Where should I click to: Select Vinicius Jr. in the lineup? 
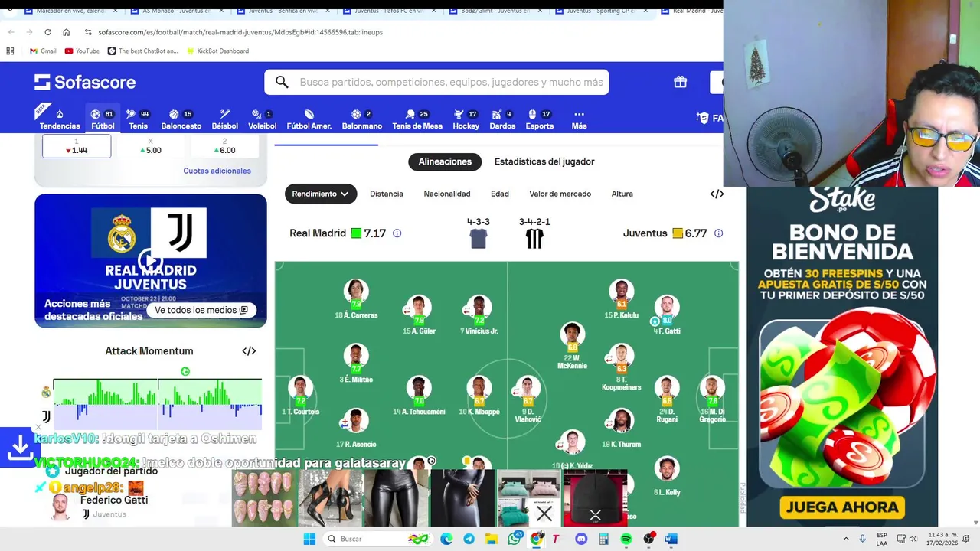pos(479,315)
